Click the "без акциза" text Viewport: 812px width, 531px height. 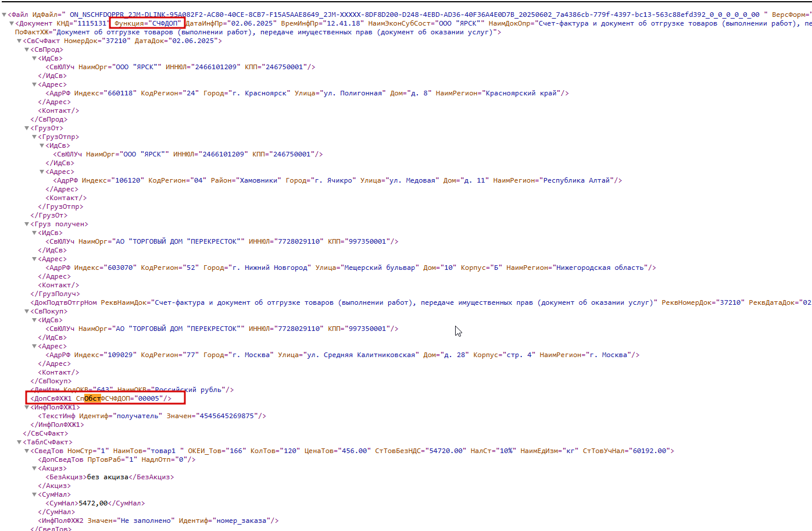[108, 477]
